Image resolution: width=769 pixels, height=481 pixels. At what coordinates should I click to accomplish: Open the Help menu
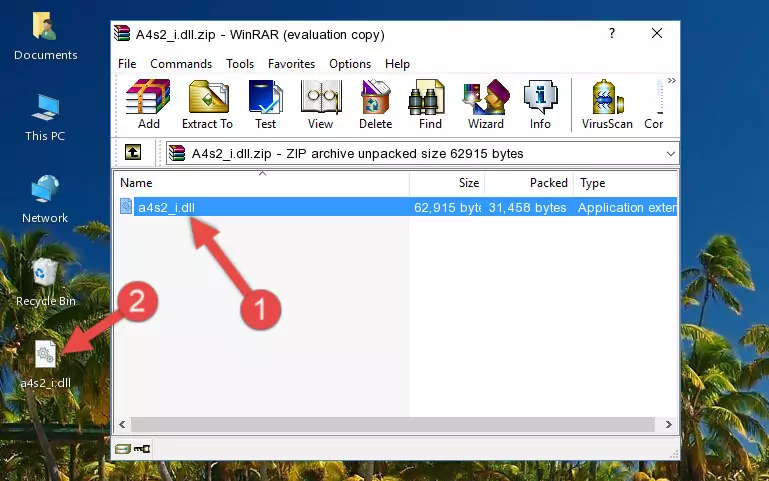pos(397,64)
